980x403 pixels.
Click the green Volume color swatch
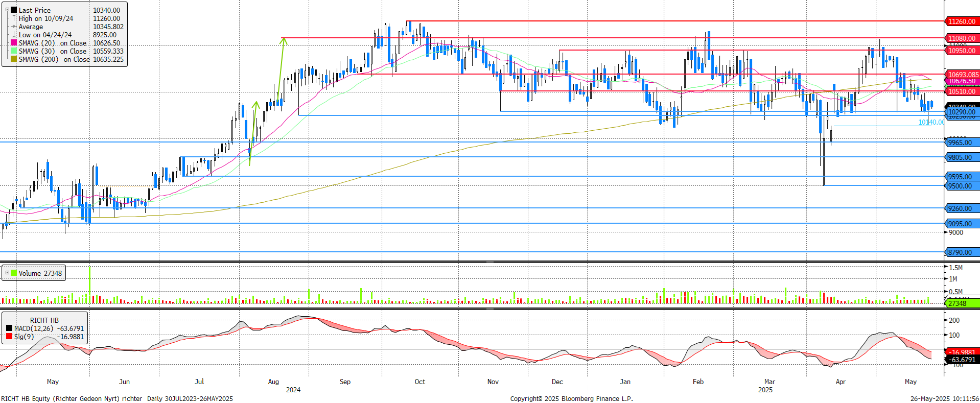(x=14, y=273)
